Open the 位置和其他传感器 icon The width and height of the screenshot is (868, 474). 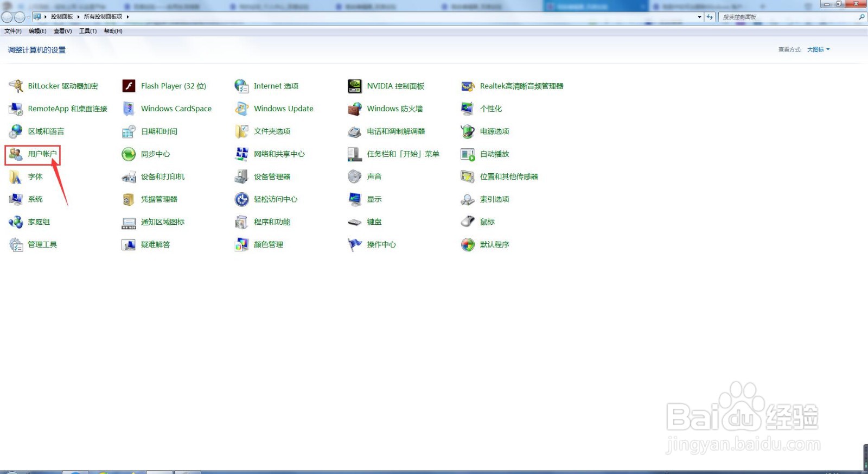[x=468, y=177]
